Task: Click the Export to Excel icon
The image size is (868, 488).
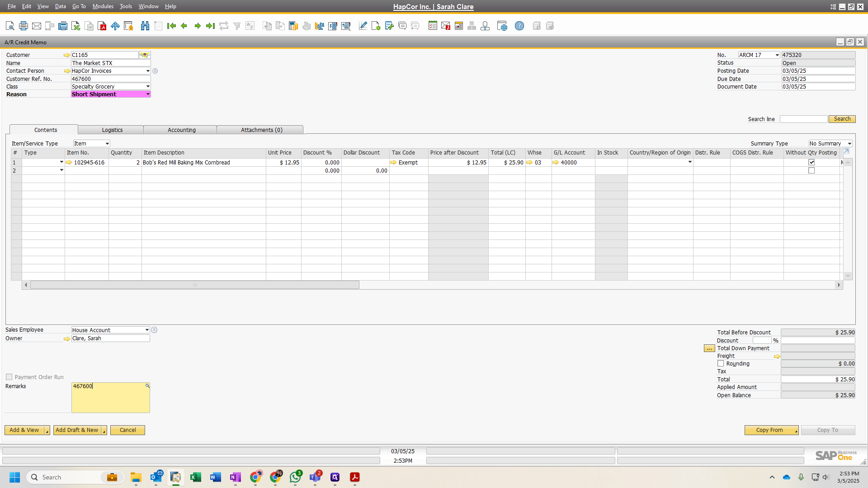Action: click(x=76, y=26)
